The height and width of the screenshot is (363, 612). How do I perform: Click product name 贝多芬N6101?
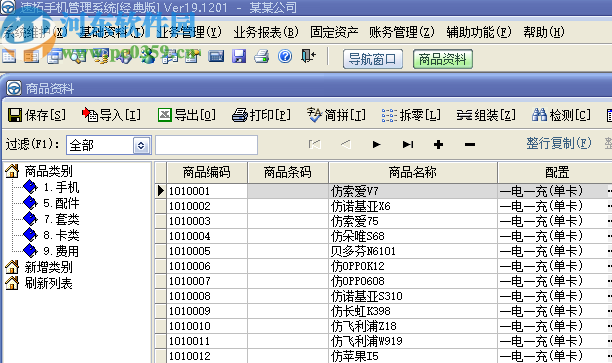(x=363, y=251)
